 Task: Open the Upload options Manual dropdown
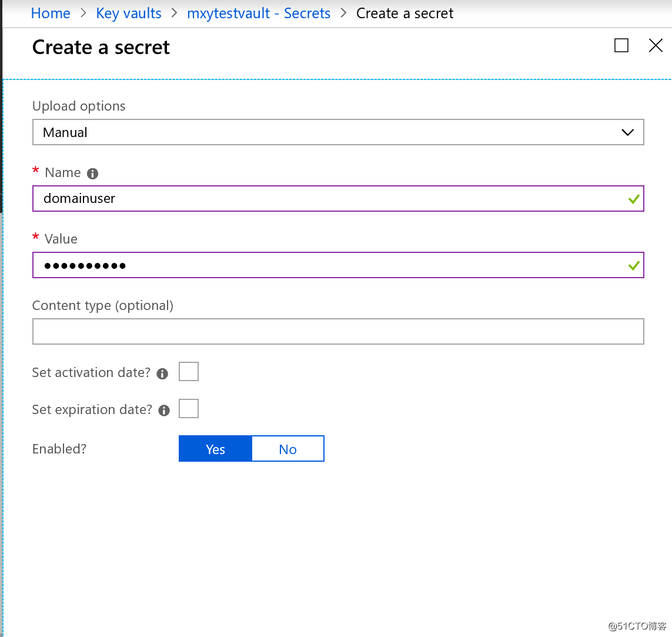coord(338,132)
